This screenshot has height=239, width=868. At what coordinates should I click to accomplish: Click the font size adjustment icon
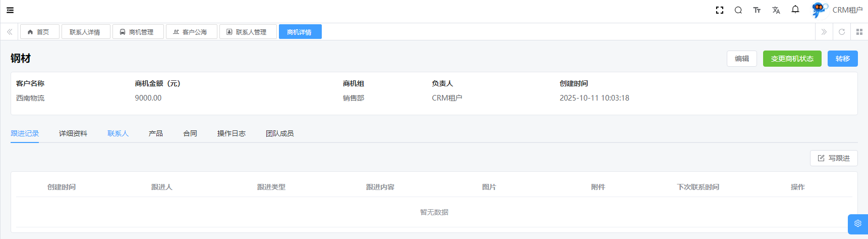(757, 10)
